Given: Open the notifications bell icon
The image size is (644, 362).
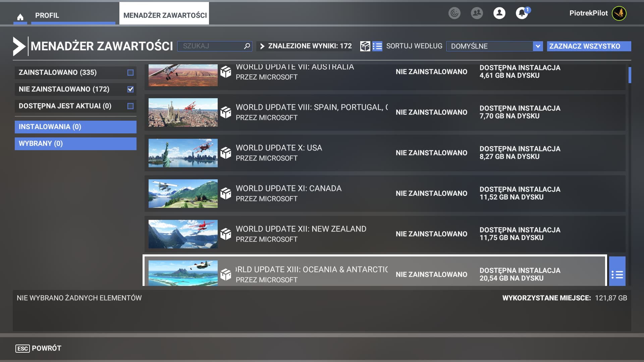Looking at the screenshot, I should click(522, 13).
